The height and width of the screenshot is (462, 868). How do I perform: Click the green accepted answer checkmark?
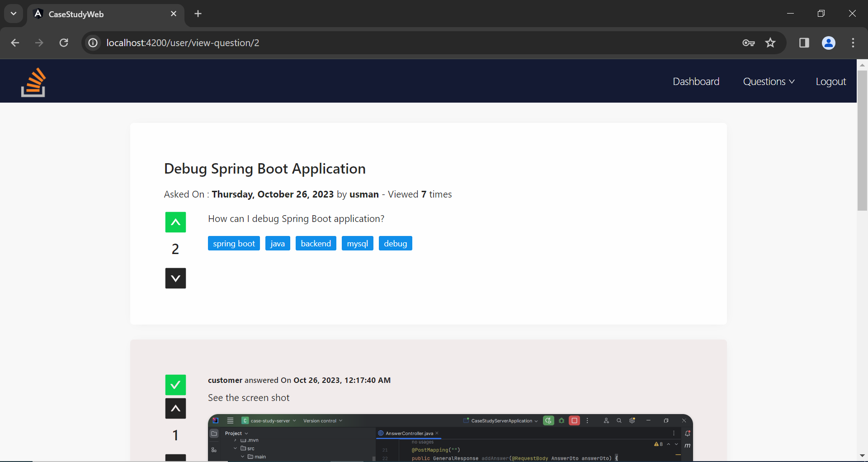175,385
